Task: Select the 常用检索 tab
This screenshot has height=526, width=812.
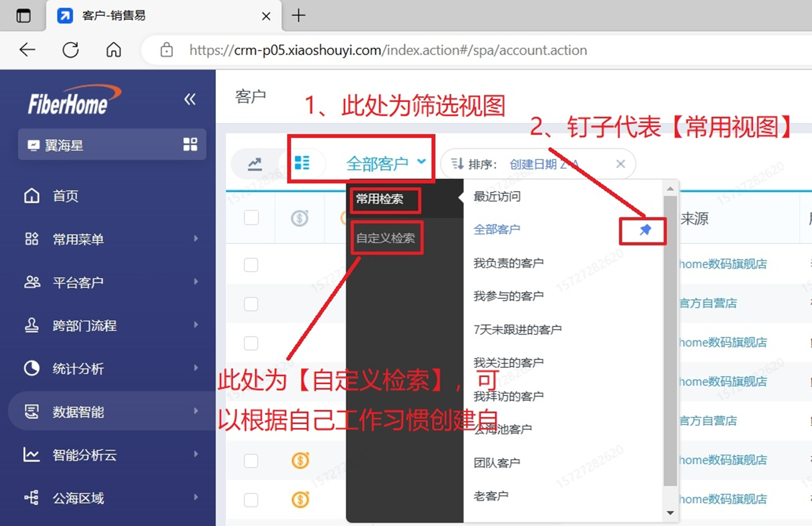Action: click(x=380, y=199)
